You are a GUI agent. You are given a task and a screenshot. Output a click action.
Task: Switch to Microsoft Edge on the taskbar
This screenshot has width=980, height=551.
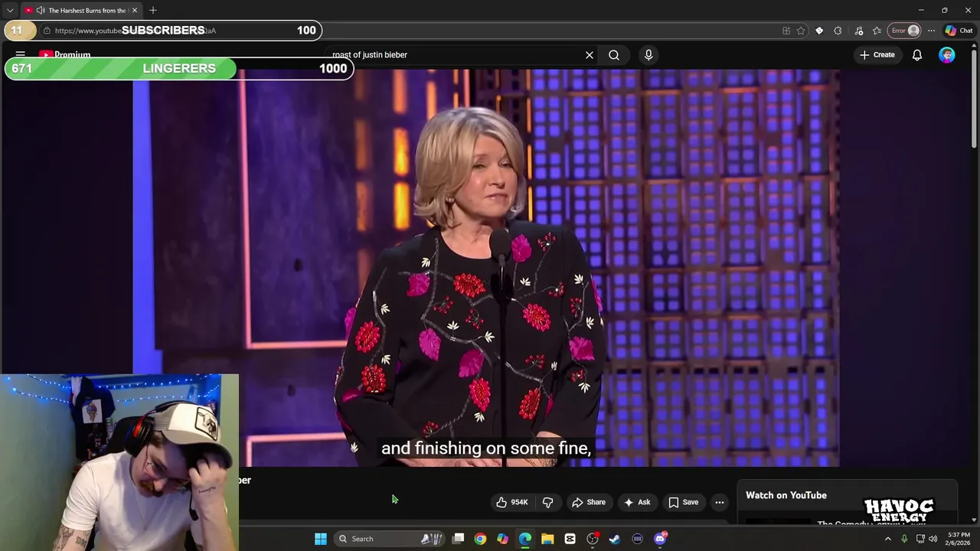pyautogui.click(x=525, y=539)
